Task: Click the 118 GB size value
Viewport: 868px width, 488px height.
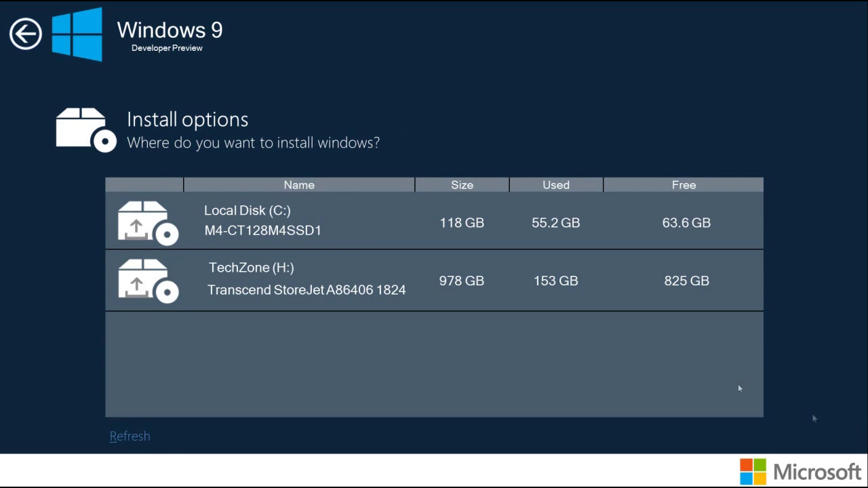Action: (x=462, y=223)
